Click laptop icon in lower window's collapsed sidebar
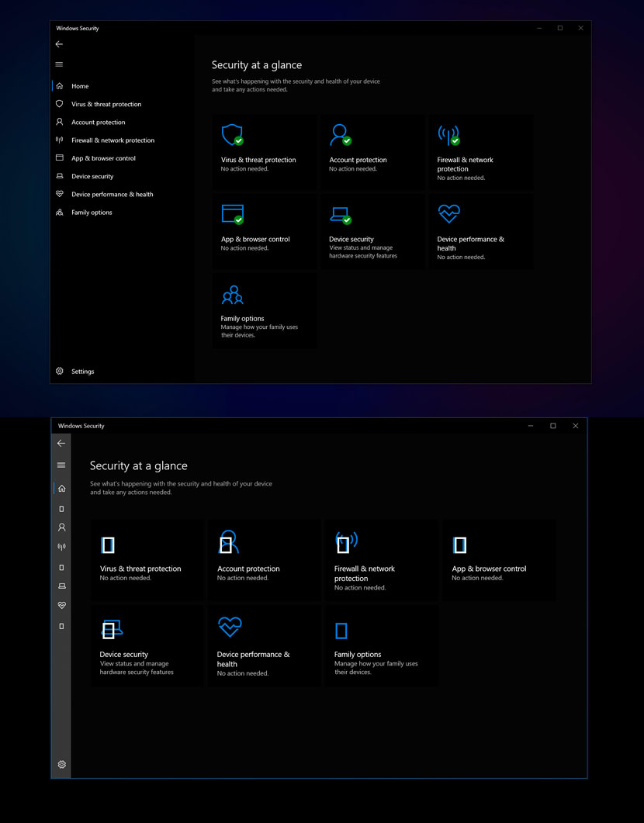644x823 pixels. 61,586
